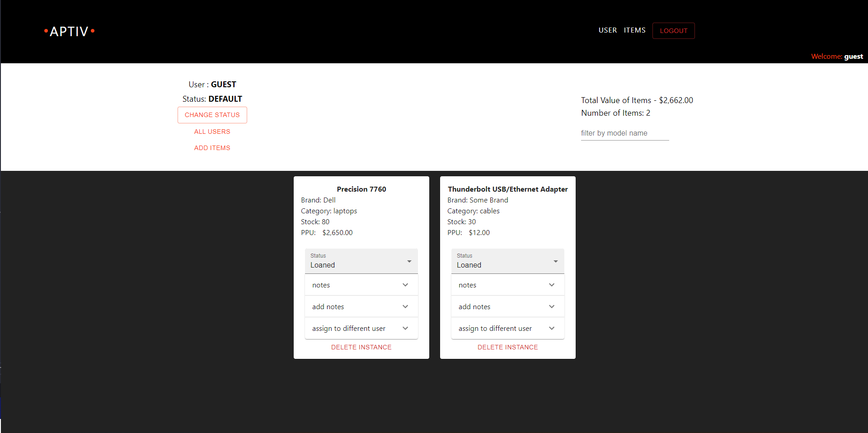
Task: Click the PPU $12.00 value
Action: tap(479, 232)
